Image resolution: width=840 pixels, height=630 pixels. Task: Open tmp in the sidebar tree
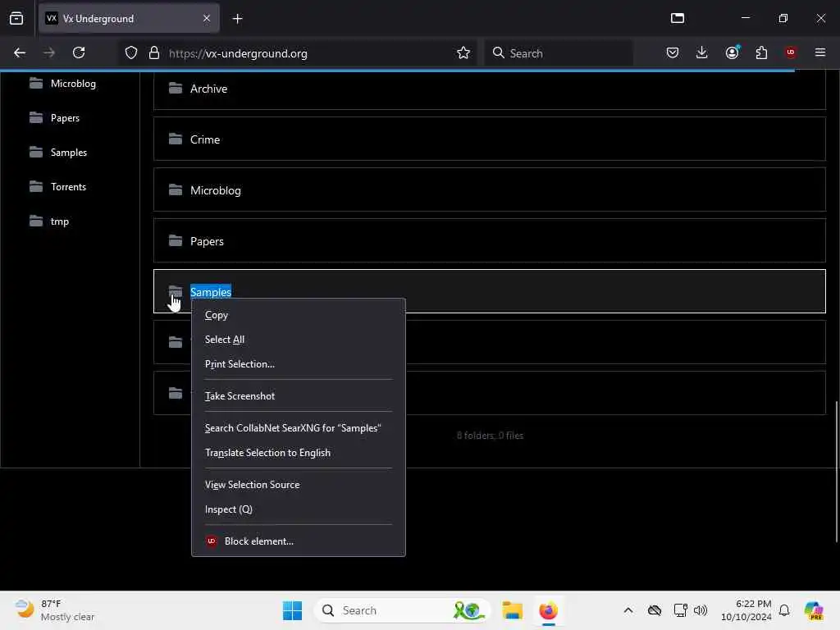click(59, 221)
